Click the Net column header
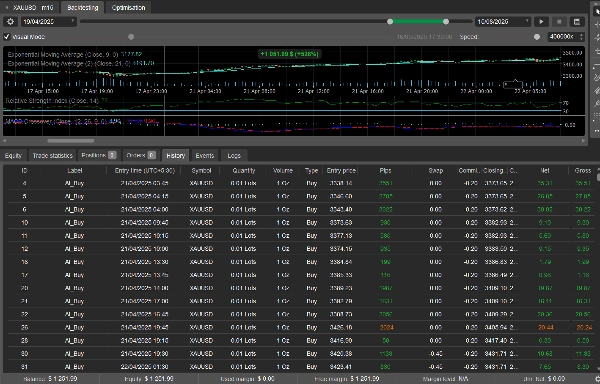The image size is (600, 384). [x=545, y=171]
